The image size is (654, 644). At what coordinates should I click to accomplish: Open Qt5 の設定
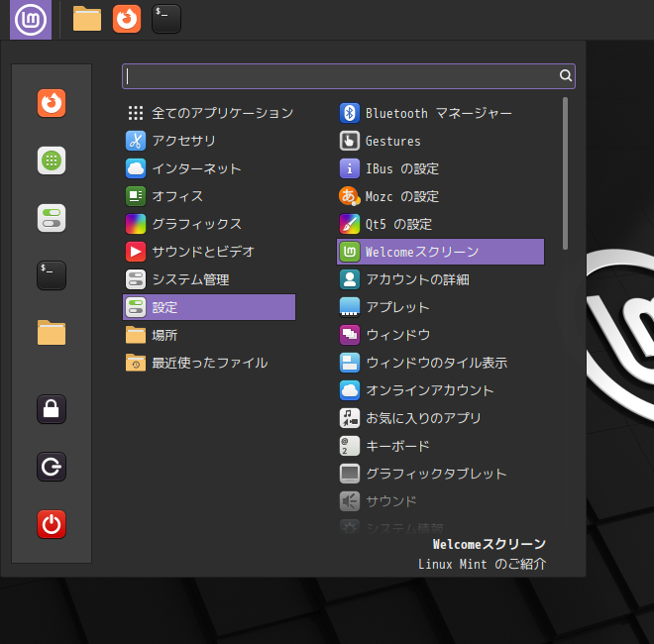[440, 224]
